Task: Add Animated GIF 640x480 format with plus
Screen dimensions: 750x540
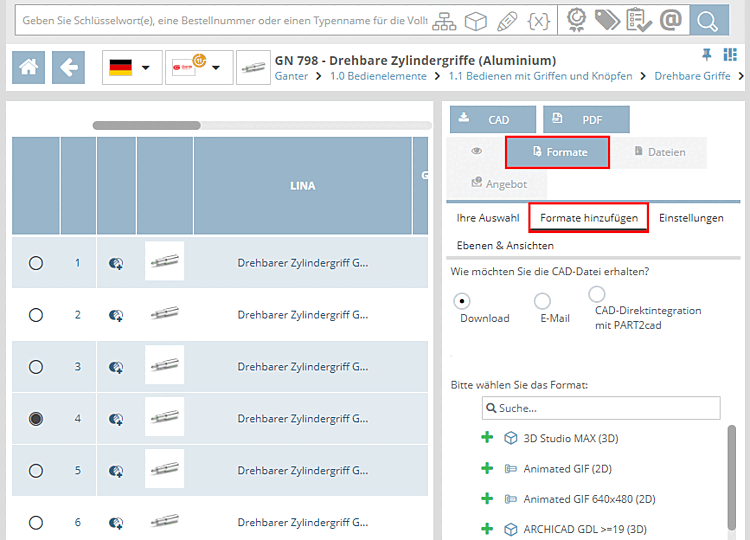Action: [487, 498]
